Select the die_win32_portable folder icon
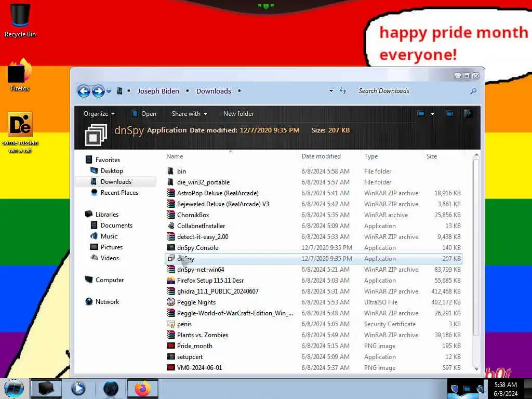 click(x=170, y=182)
